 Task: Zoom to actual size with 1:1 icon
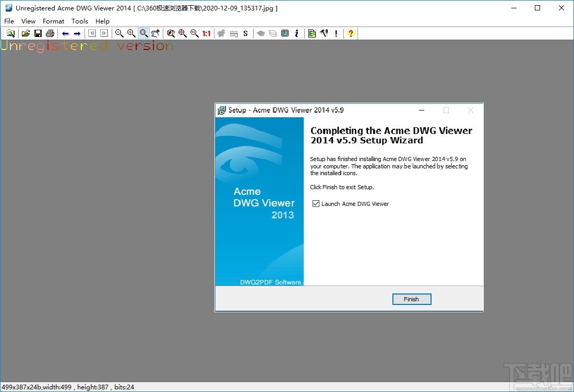(205, 33)
